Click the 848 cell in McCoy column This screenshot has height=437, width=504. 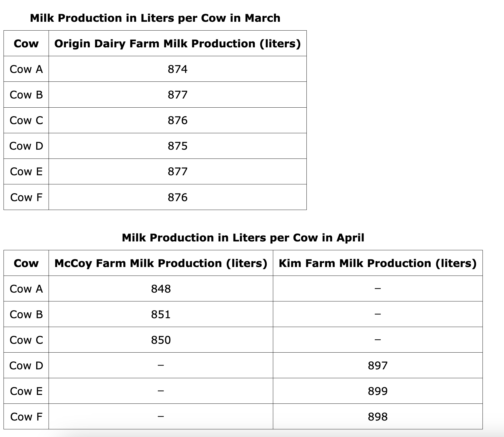[161, 289]
